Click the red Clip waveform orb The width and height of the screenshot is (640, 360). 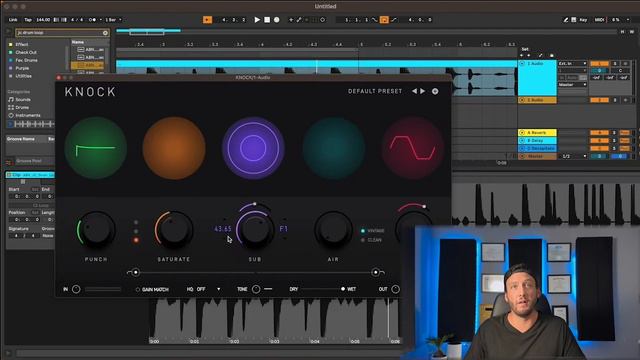[413, 148]
